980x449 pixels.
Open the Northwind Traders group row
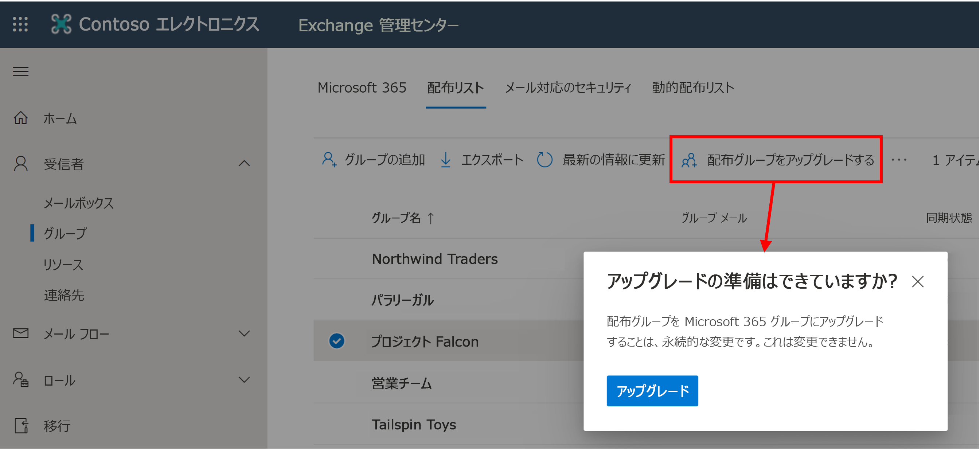point(434,259)
